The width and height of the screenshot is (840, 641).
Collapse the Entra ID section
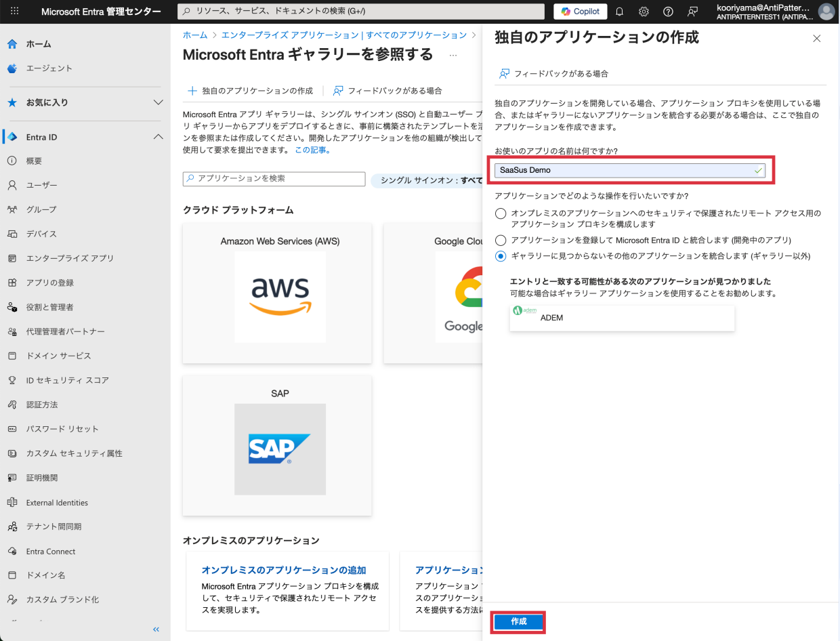click(x=159, y=137)
